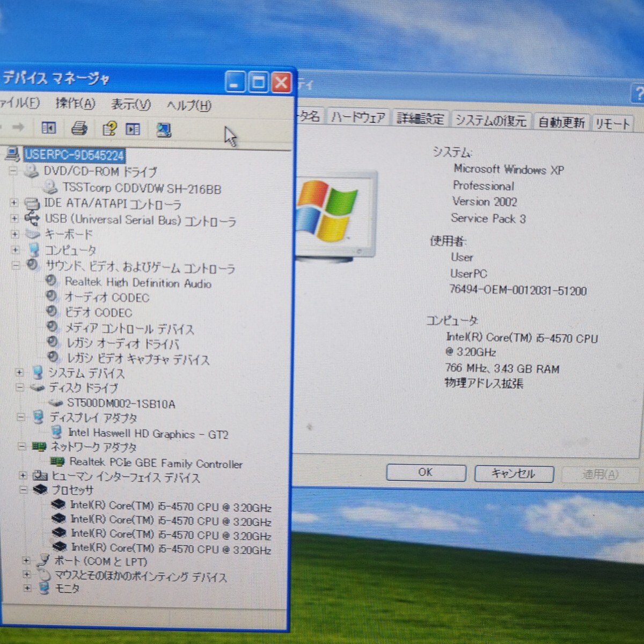644x644 pixels.
Task: Minimize the デバイス マネージャ window
Action: [x=235, y=82]
